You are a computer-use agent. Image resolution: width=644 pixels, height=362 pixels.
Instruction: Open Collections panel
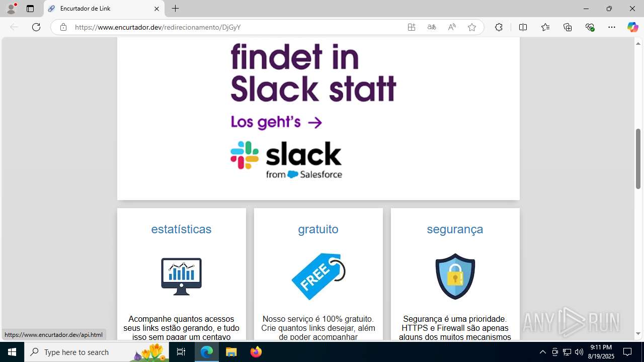[568, 27]
